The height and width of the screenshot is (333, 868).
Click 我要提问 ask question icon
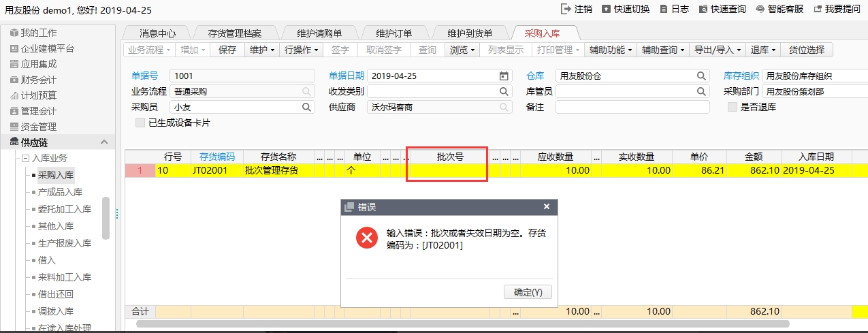pos(818,9)
